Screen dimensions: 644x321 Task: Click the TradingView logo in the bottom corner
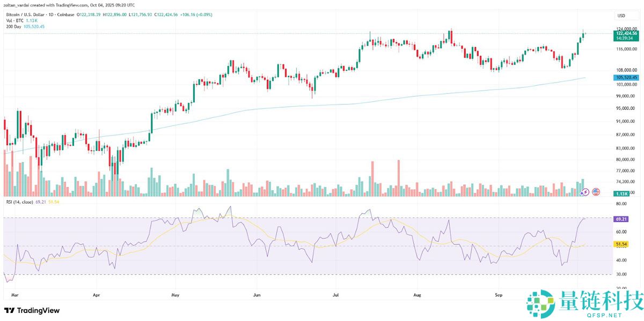(x=32, y=310)
